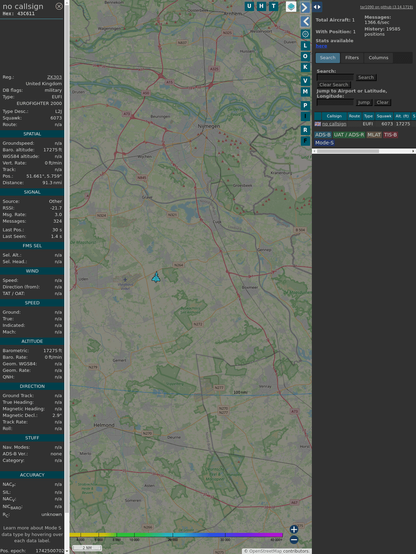Click the R map button
416x554 pixels.
[305, 130]
